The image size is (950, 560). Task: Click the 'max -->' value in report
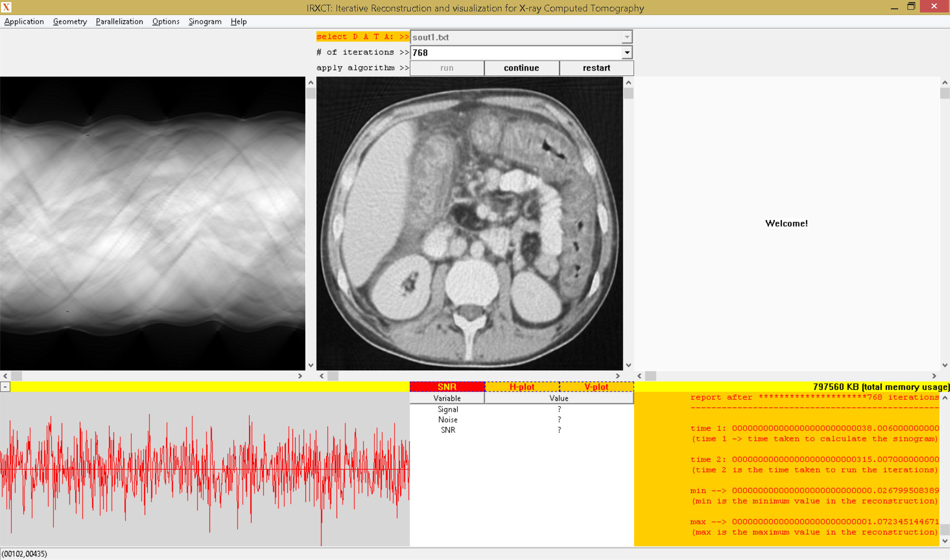tap(835, 522)
